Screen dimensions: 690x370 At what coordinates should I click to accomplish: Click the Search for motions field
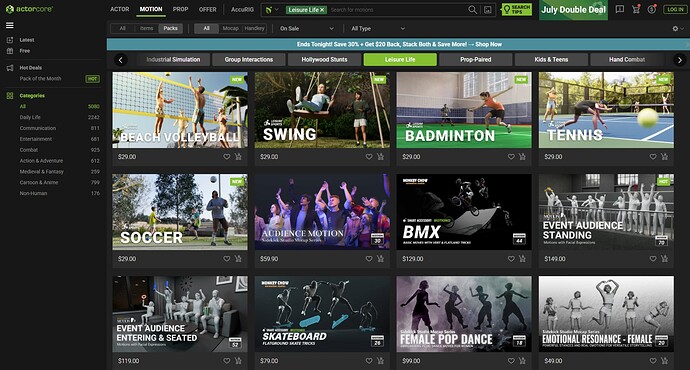[397, 10]
